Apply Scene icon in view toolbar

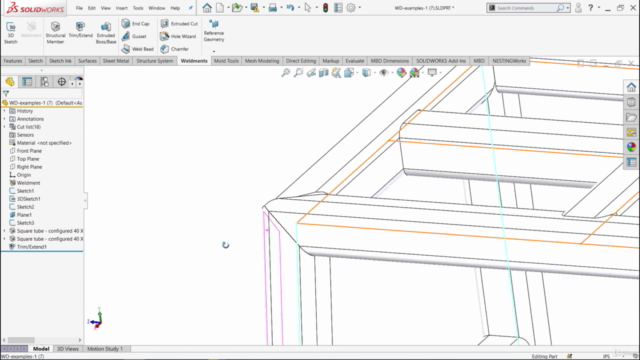click(x=414, y=73)
